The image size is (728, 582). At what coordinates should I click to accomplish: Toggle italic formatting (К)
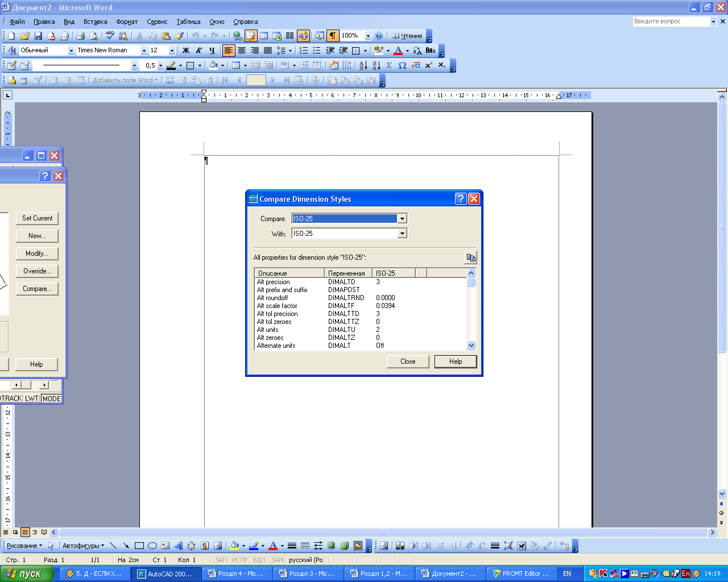(198, 51)
